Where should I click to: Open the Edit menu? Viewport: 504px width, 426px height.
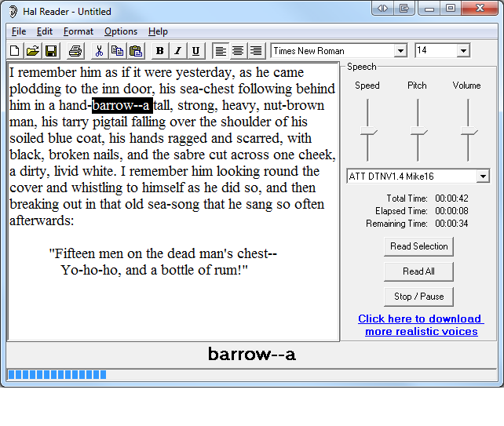45,31
